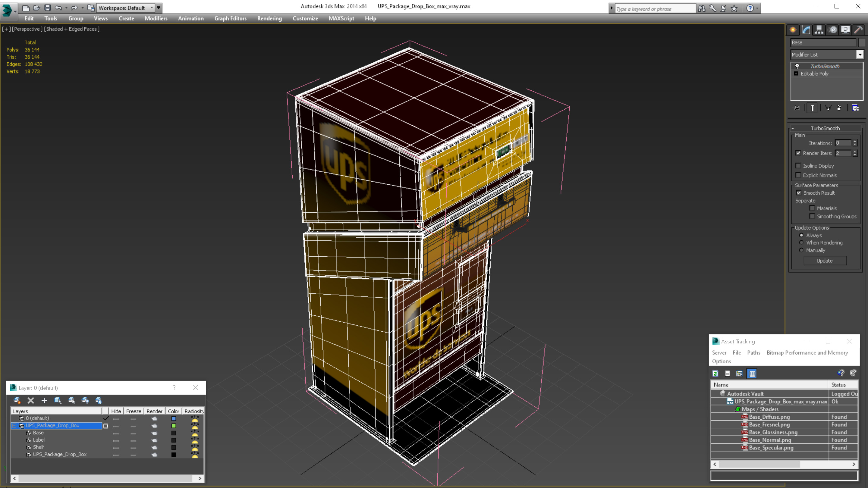Enable Separate by Smoothing Groups checkbox
868x488 pixels.
click(x=813, y=216)
